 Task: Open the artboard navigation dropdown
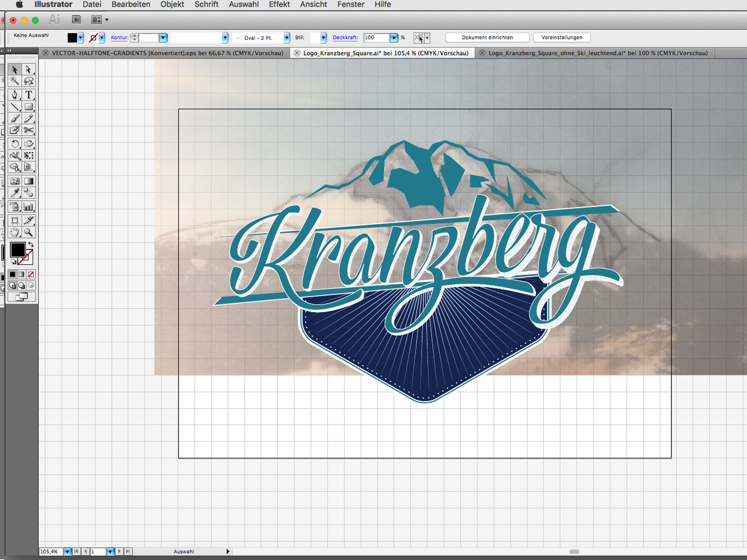click(x=110, y=551)
